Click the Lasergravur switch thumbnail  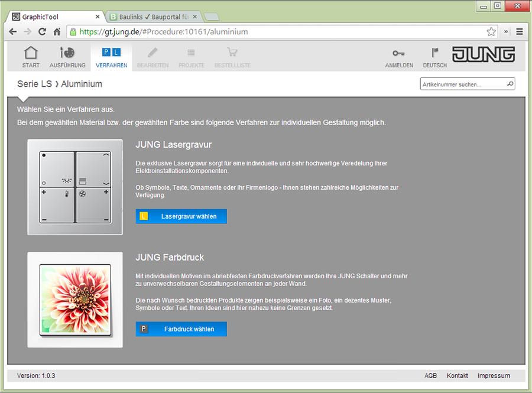75,187
